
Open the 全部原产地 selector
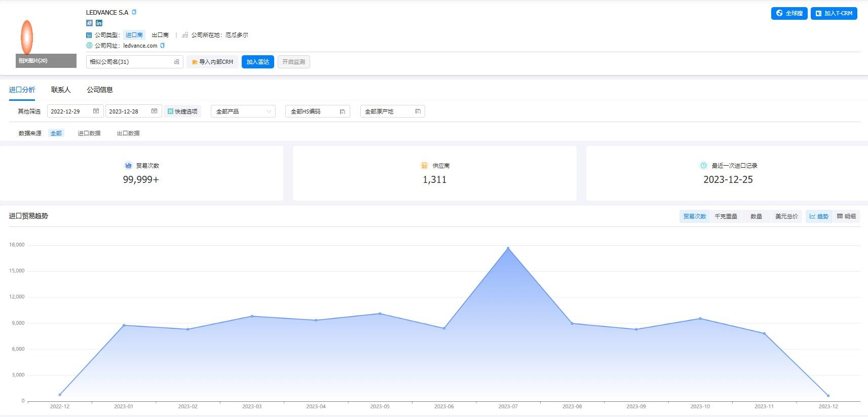[x=393, y=111]
